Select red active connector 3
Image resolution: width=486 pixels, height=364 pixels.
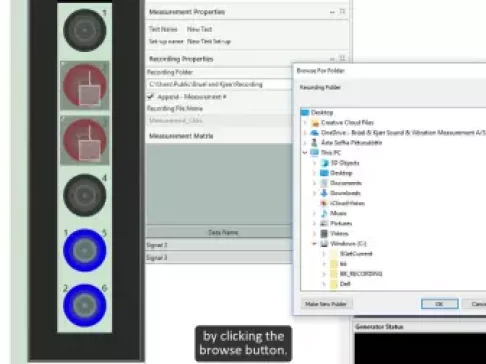(85, 140)
